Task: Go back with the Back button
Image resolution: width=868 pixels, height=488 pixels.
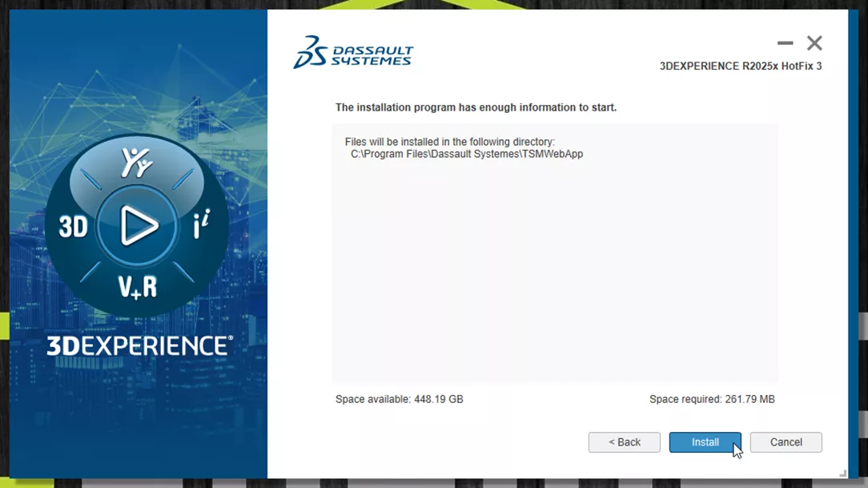Action: (x=624, y=442)
